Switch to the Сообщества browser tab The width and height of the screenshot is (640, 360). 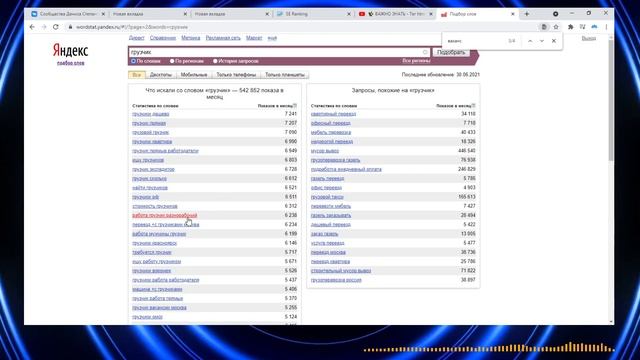pos(67,14)
